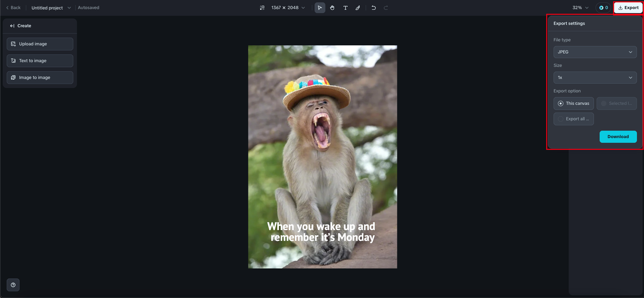
Task: Click Text to image
Action: click(40, 61)
